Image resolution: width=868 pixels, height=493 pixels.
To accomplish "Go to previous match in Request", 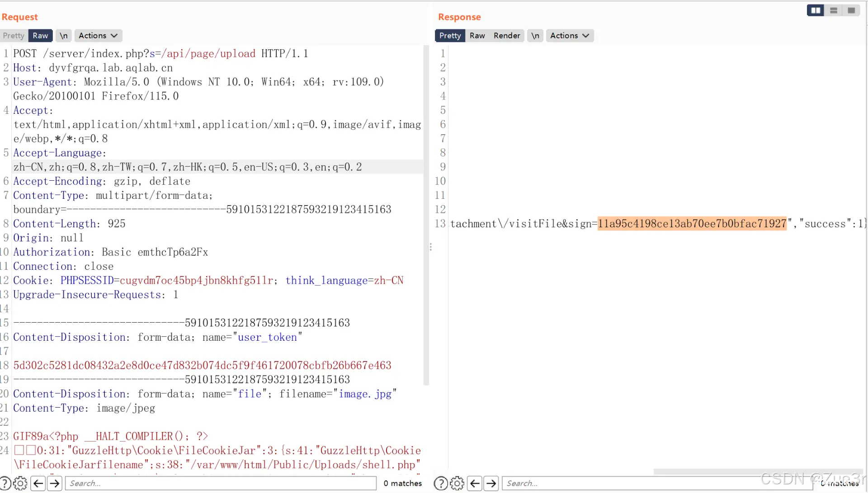I will [38, 483].
